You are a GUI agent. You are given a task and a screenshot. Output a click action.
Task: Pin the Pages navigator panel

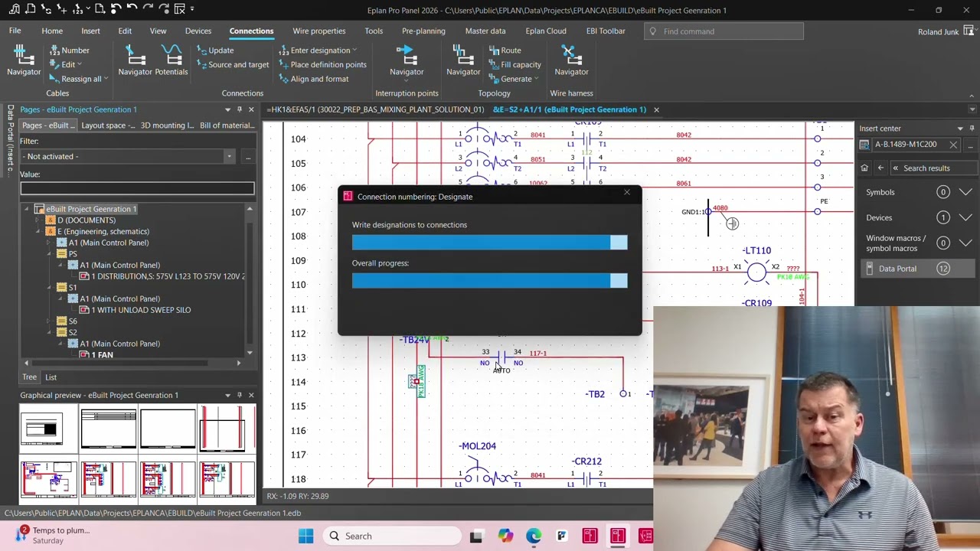240,109
